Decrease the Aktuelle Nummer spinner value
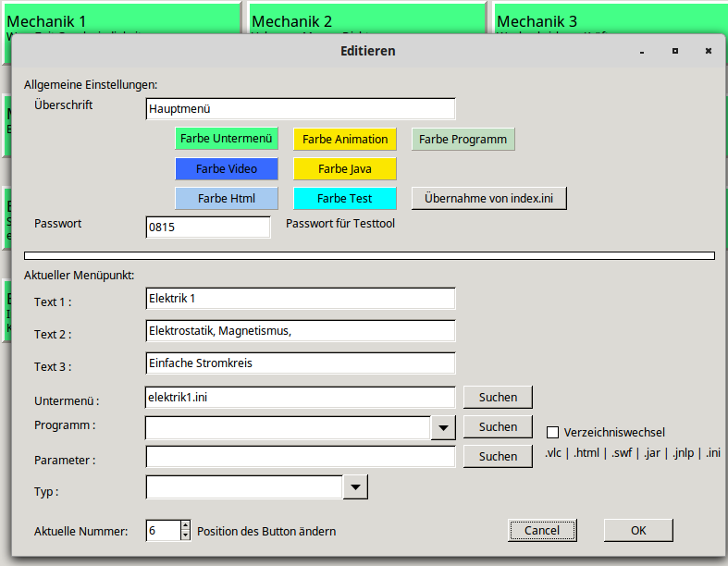Image resolution: width=728 pixels, height=566 pixels. (x=185, y=535)
